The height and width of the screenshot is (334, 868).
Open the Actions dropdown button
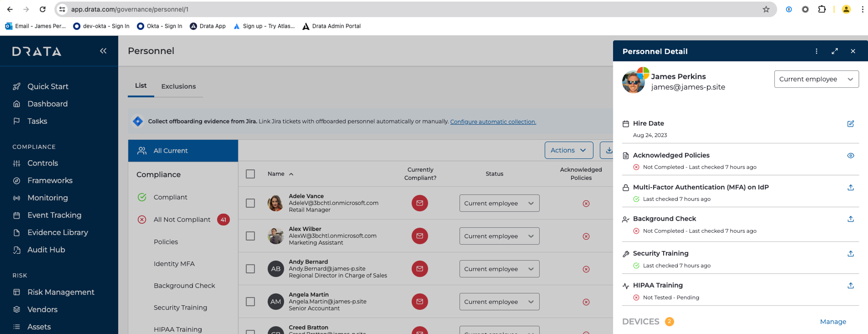tap(569, 150)
